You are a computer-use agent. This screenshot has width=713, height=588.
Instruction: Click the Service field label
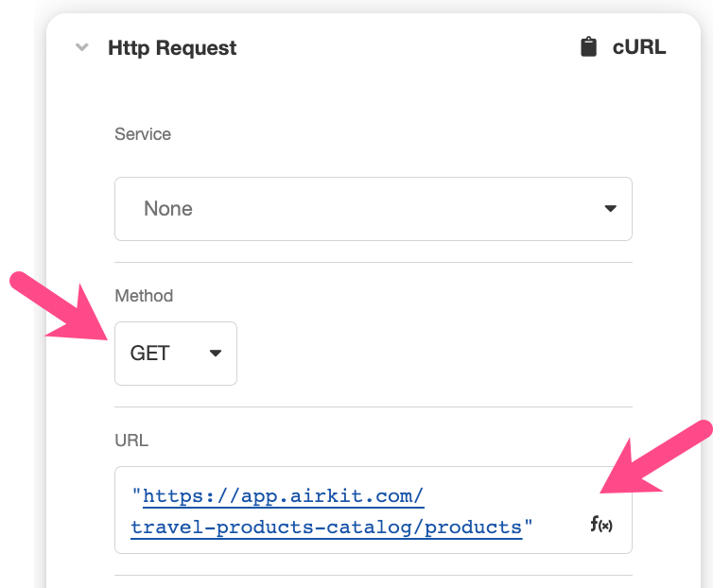(x=143, y=134)
